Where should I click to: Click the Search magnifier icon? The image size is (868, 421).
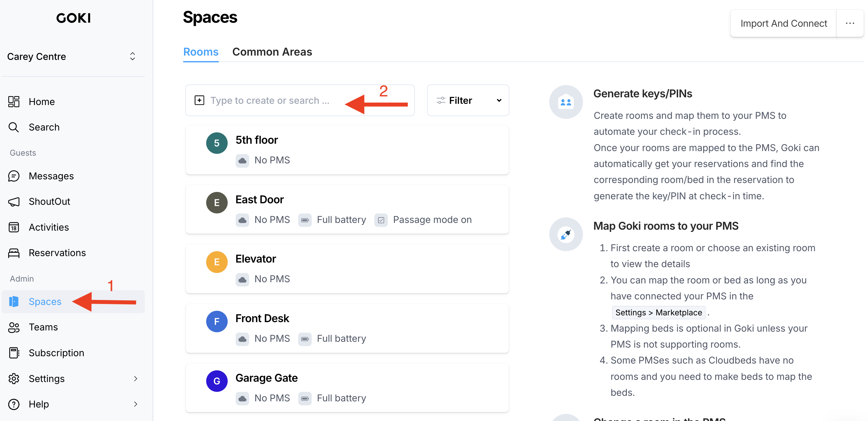point(14,127)
